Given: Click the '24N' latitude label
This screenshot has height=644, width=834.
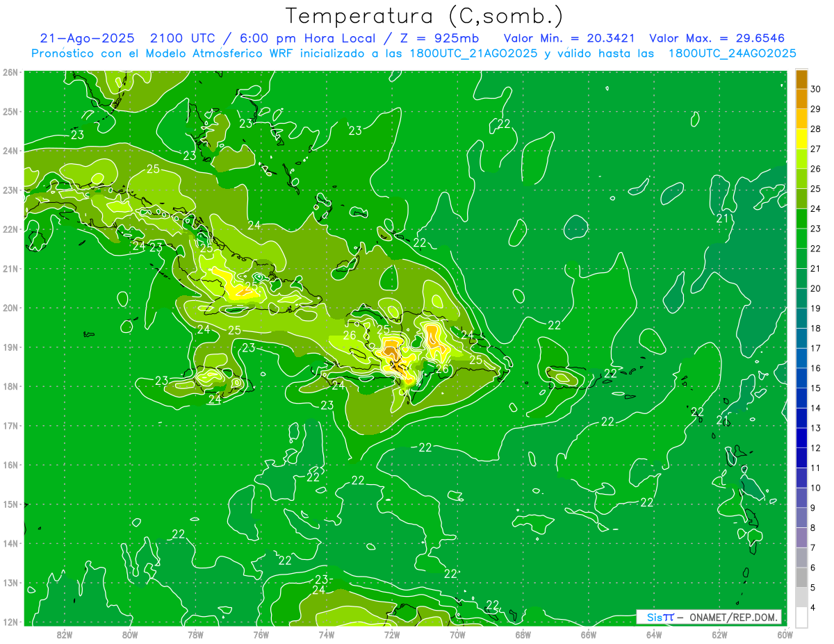Looking at the screenshot, I should (x=10, y=151).
